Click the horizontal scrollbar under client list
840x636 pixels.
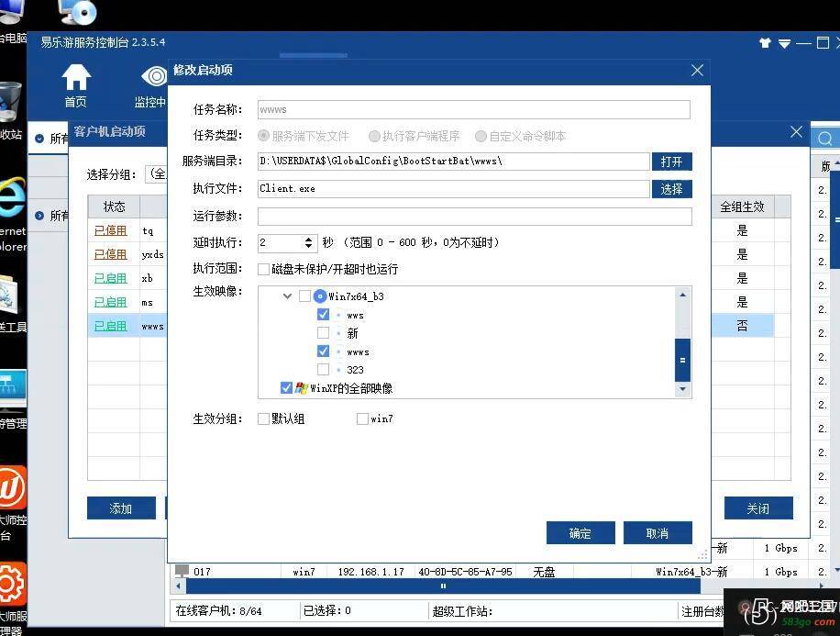[x=443, y=586]
